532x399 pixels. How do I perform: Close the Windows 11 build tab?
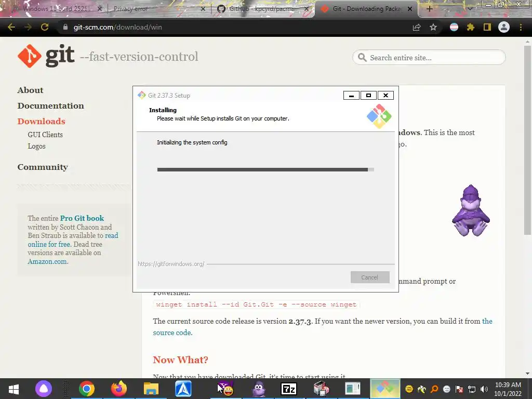click(x=100, y=9)
